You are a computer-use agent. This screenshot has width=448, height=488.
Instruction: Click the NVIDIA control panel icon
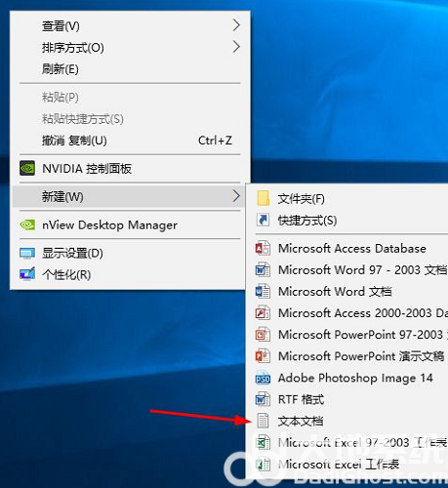27,168
